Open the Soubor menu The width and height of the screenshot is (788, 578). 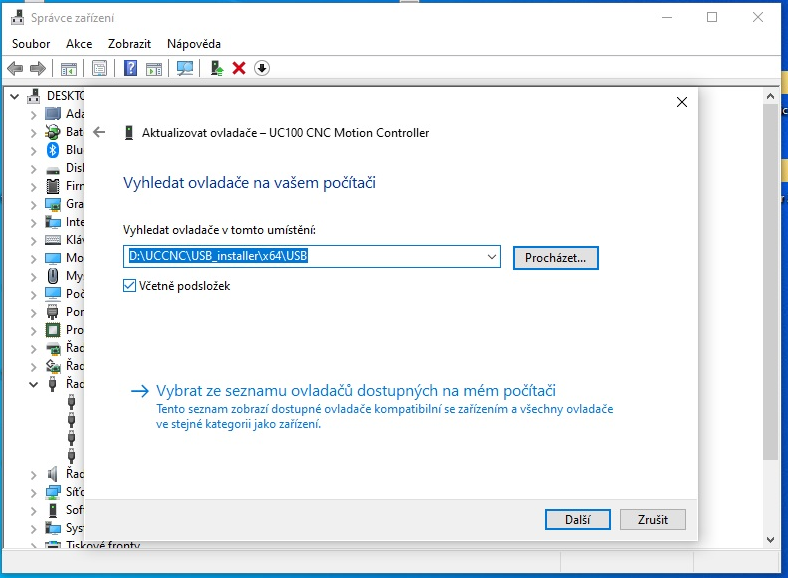pyautogui.click(x=31, y=44)
